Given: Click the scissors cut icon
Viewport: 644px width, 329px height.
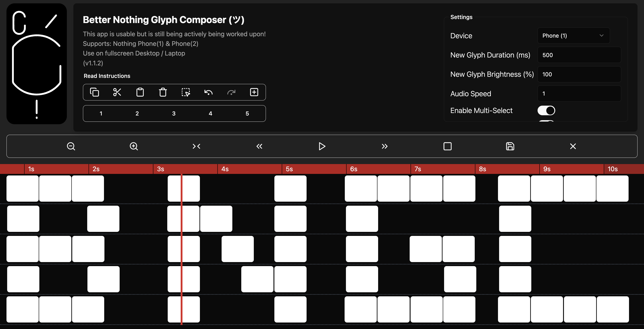Looking at the screenshot, I should (x=117, y=92).
